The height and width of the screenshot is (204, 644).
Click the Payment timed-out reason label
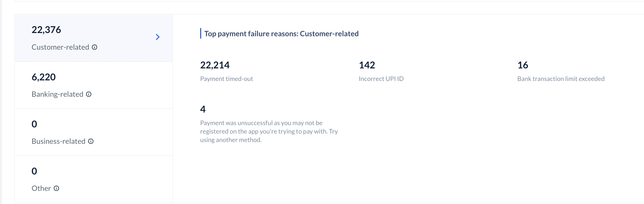pos(226,79)
